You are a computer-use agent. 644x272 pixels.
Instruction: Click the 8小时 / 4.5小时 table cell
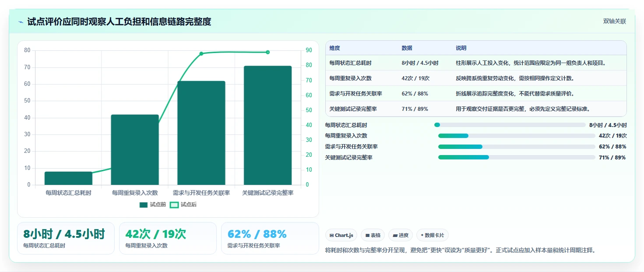point(420,63)
